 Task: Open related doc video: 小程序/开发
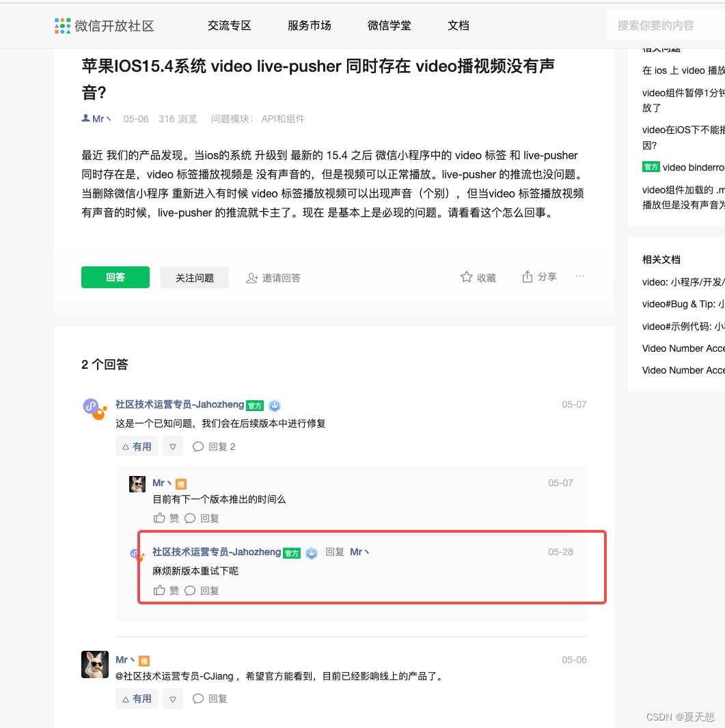click(x=683, y=282)
